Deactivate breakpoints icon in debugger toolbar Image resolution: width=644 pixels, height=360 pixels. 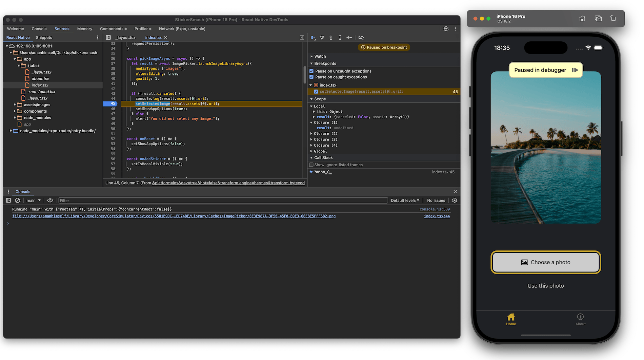coord(361,38)
